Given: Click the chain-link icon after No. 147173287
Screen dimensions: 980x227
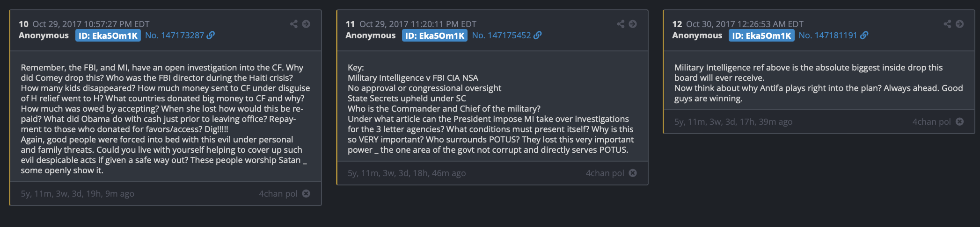Looking at the screenshot, I should pos(211,35).
